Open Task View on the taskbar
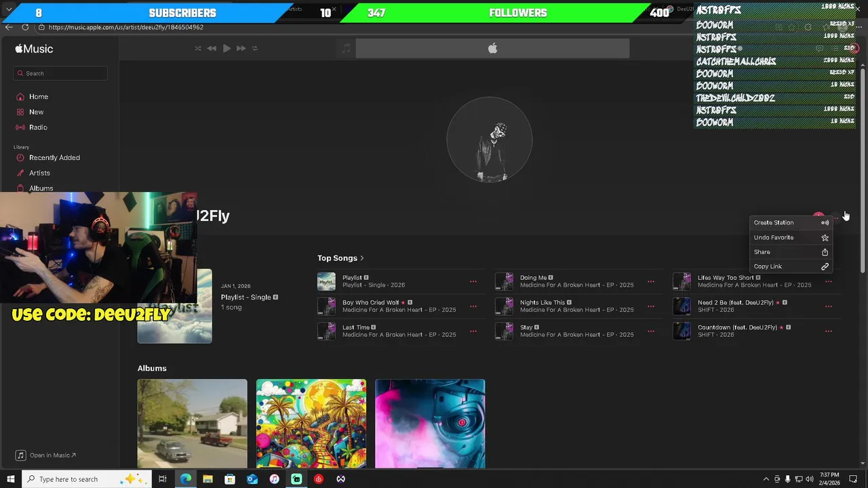 point(163,479)
